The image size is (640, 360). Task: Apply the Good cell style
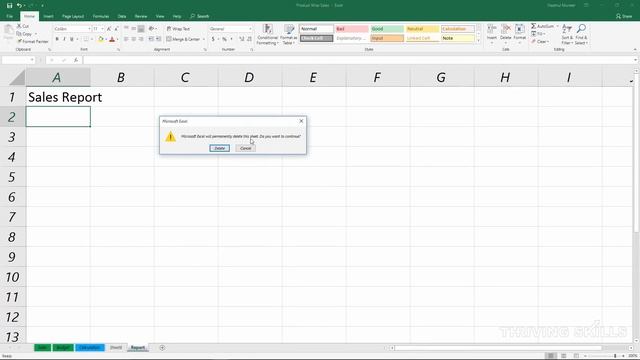tap(387, 29)
